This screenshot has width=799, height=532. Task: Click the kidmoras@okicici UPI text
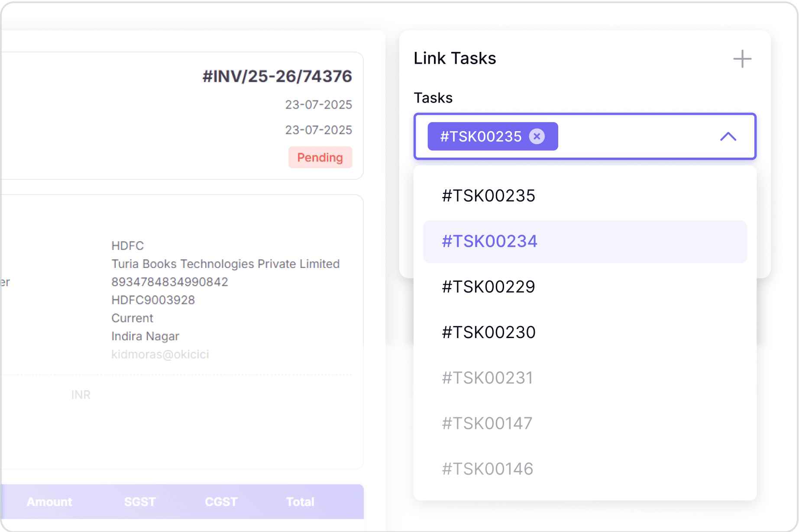(160, 354)
